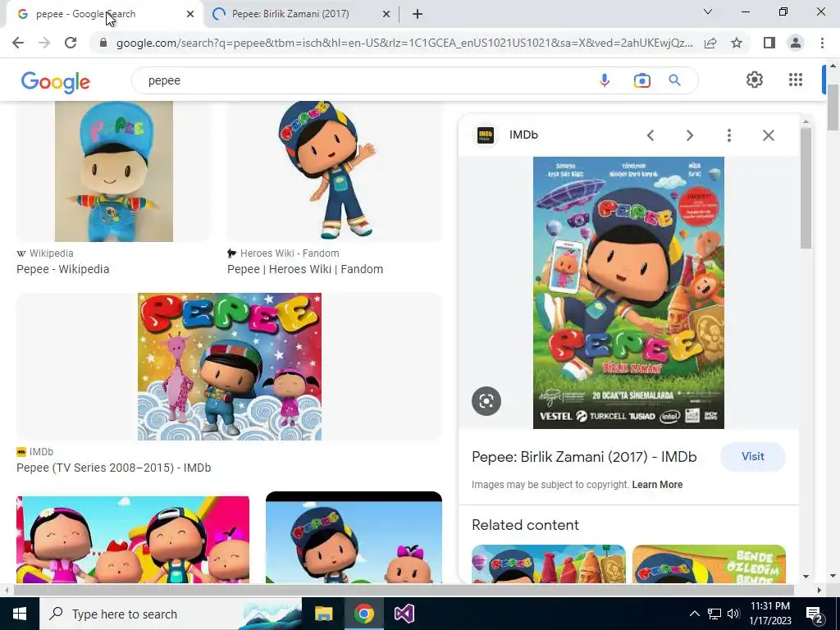Screen dimensions: 840x630
Task: Click the Wikipedia source label
Action: (x=52, y=253)
